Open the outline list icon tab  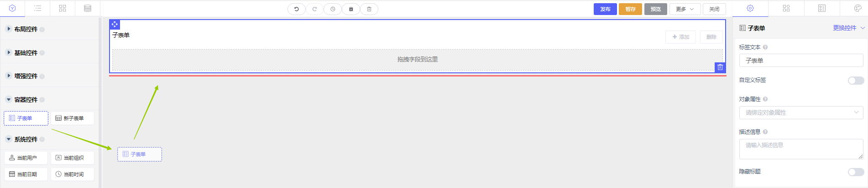pyautogui.click(x=38, y=8)
